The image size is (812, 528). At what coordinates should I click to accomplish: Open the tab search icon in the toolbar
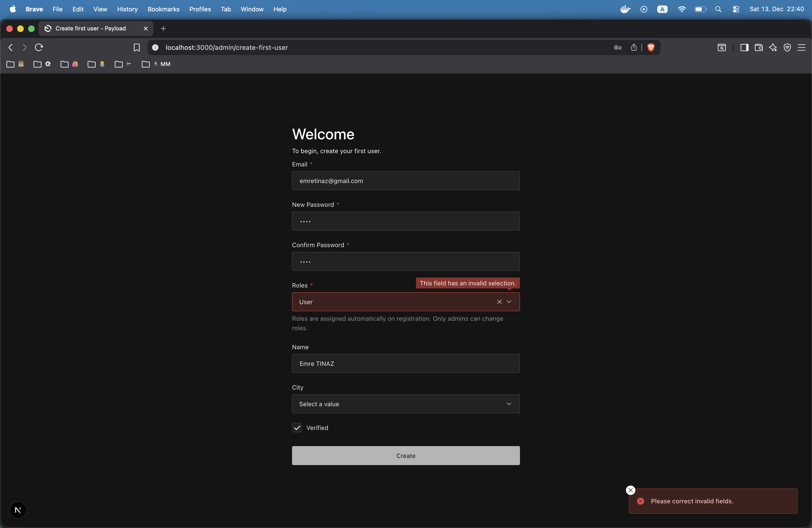coord(722,47)
